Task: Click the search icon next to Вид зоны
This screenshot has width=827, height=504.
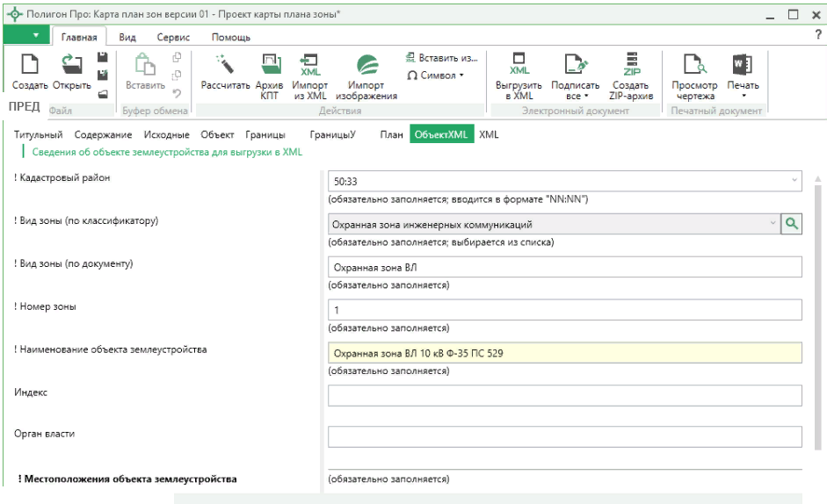Action: [x=792, y=224]
